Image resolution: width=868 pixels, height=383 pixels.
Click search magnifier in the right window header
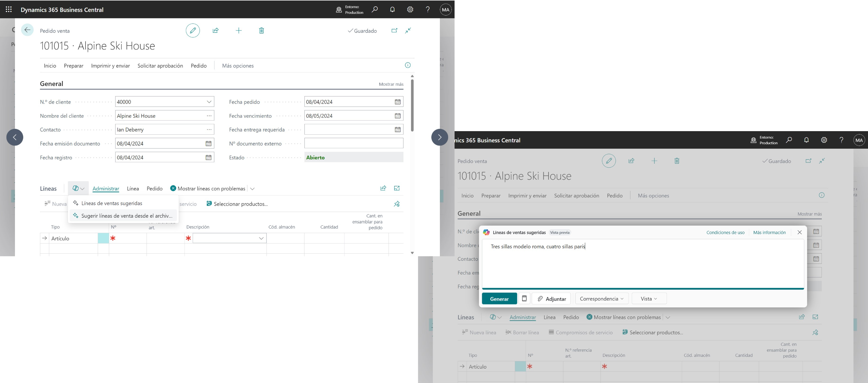pos(788,140)
